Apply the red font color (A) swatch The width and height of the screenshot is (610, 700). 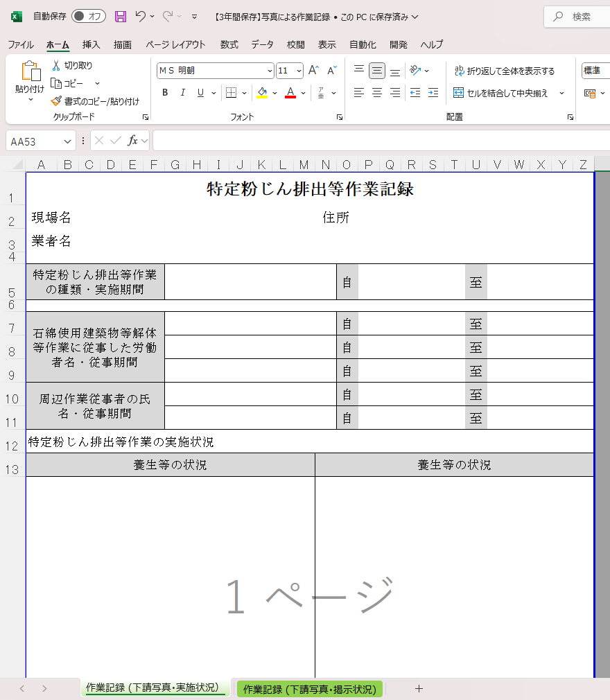[x=290, y=93]
